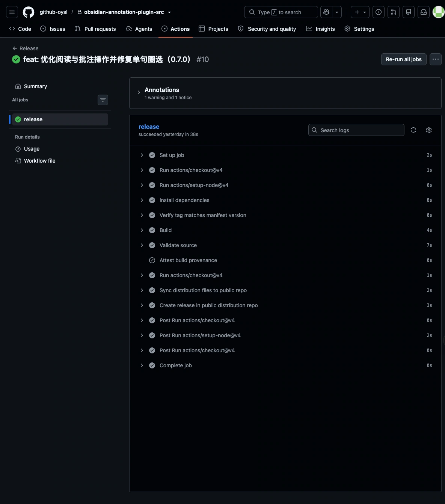445x504 pixels.
Task: Expand Sync distribution files to public repo
Action: point(285,290)
